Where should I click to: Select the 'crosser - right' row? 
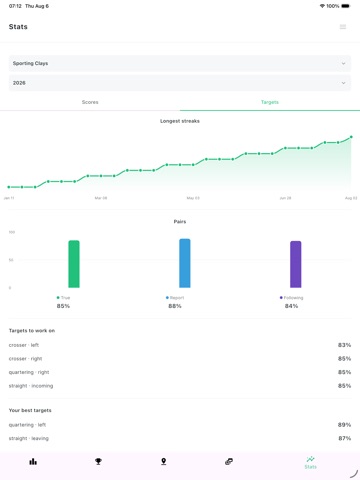[180, 359]
